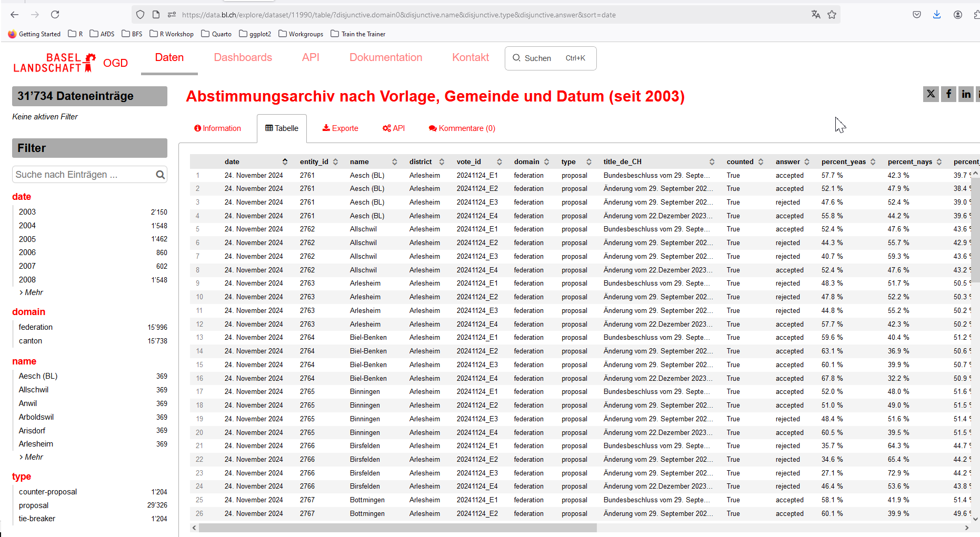Open the browser downloads icon

[937, 15]
